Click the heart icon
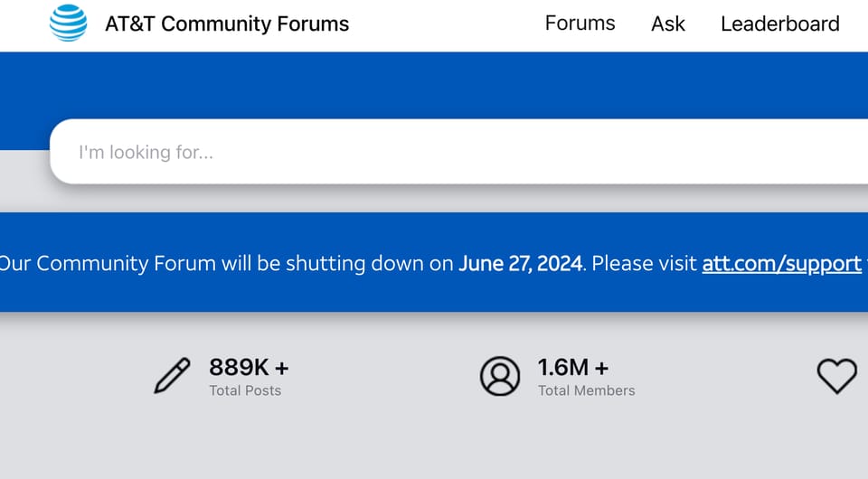The width and height of the screenshot is (868, 479). coord(837,376)
